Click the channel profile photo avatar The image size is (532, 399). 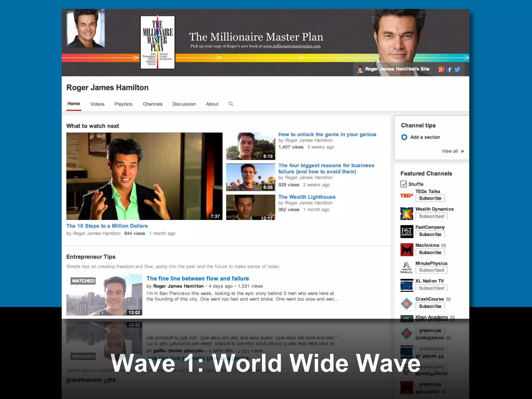coord(85,28)
